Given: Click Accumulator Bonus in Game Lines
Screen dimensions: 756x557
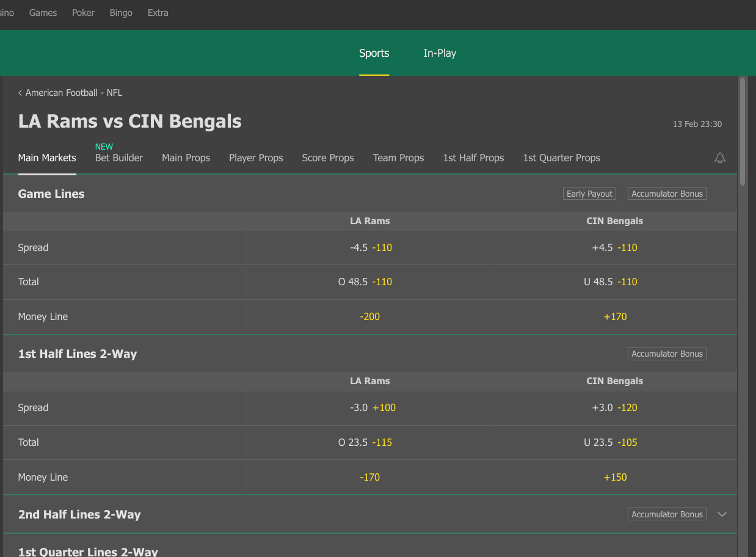Looking at the screenshot, I should (x=667, y=194).
